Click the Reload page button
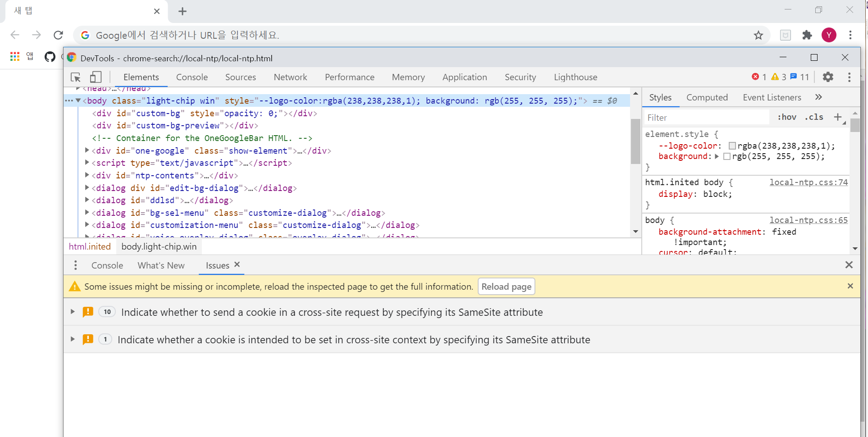Screen dimensions: 868x437 point(507,287)
